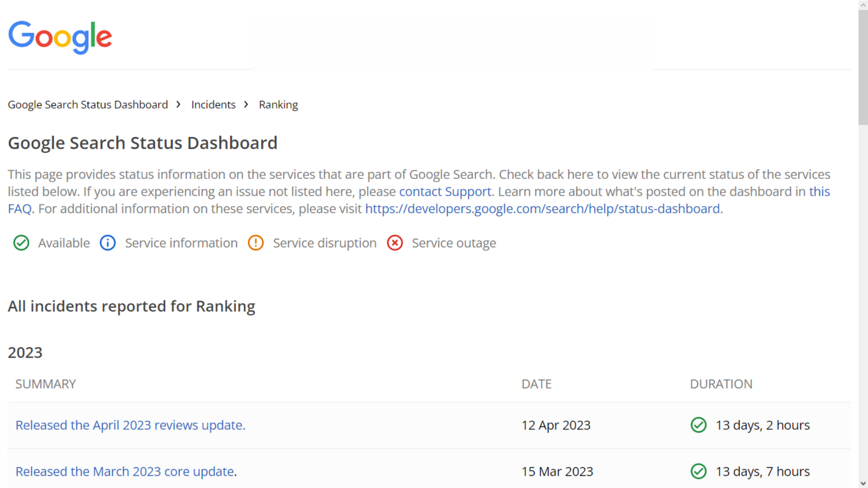Click the Google logo
The image size is (868, 488).
(60, 37)
